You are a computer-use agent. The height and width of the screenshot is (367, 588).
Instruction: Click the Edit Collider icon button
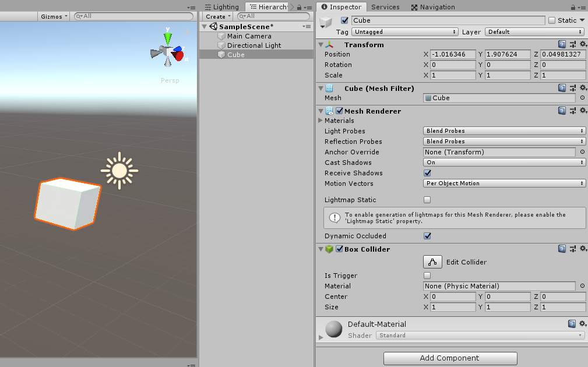click(x=432, y=262)
